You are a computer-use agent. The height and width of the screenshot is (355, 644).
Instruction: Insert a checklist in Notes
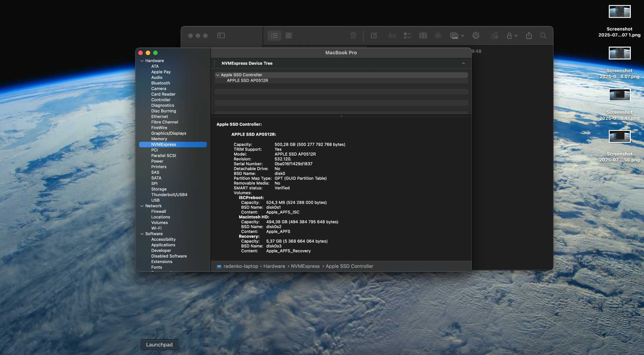click(x=407, y=36)
